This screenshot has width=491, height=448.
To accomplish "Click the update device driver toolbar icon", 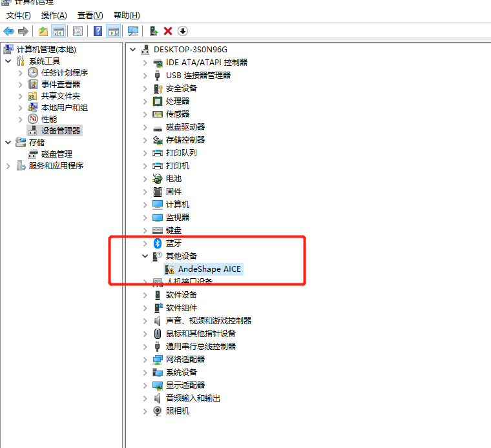I will click(x=154, y=31).
